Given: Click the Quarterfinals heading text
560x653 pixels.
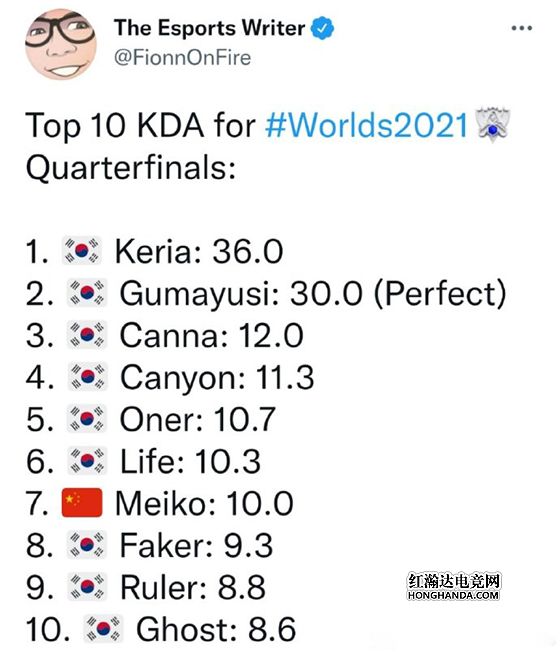Looking at the screenshot, I should 131,168.
